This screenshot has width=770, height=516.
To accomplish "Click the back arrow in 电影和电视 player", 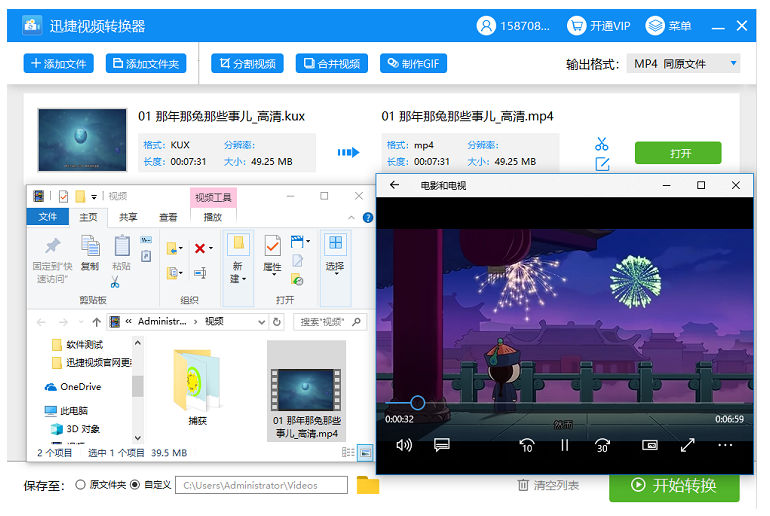I will click(x=394, y=185).
